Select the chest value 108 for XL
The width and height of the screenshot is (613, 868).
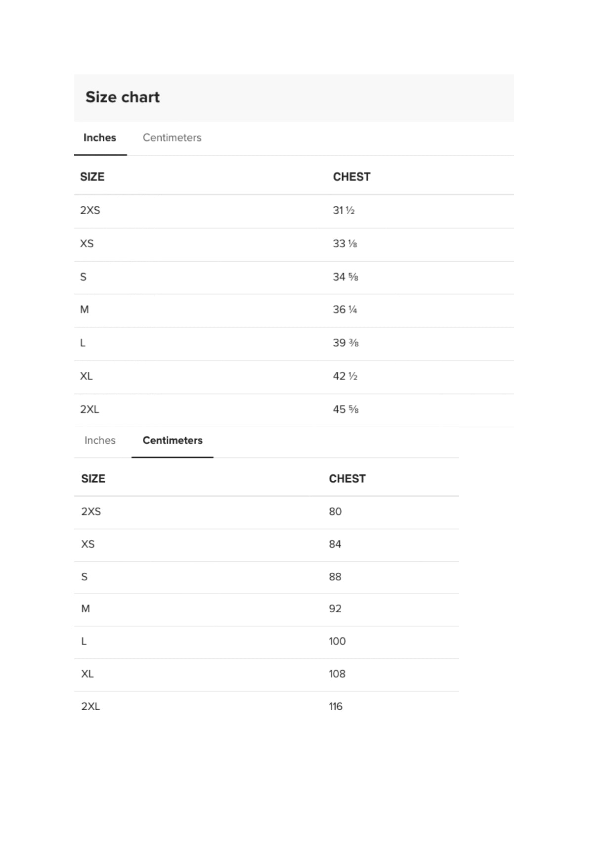tap(337, 674)
